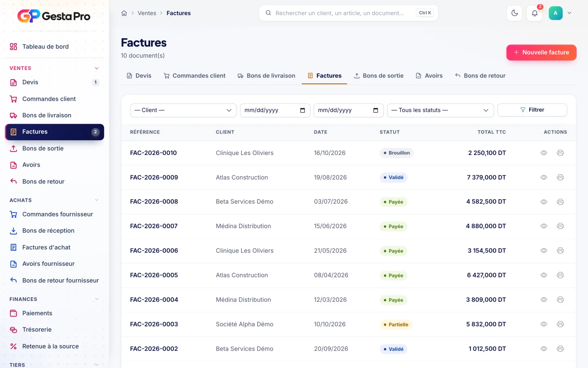Open Tableau de bord in sidebar
The height and width of the screenshot is (368, 588).
pyautogui.click(x=54, y=47)
